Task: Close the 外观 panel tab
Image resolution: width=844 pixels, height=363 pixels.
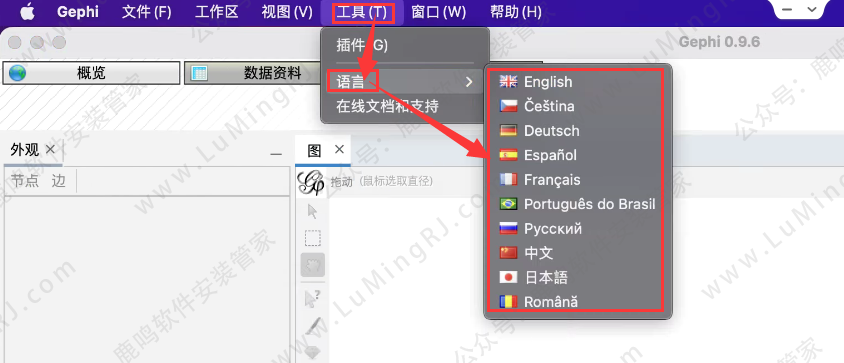Action: click(50, 149)
